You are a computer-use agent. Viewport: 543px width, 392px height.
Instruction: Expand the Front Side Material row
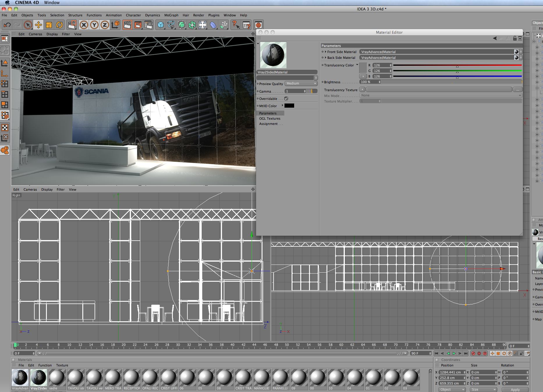(326, 52)
